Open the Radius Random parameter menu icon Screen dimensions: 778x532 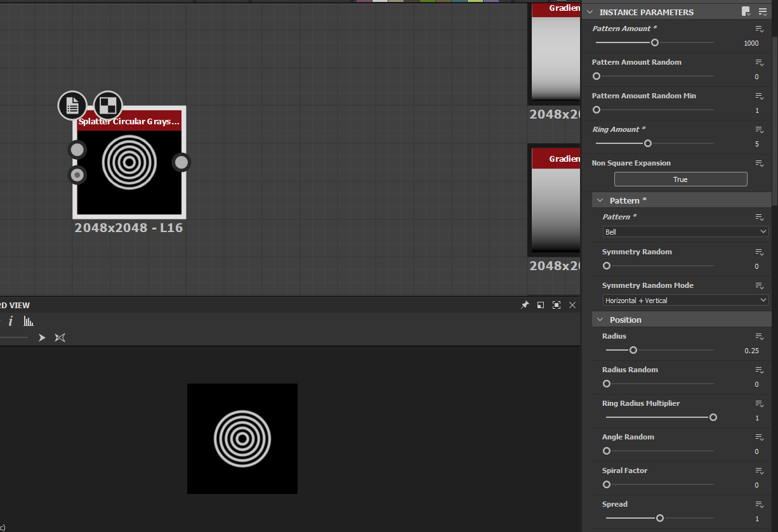(x=760, y=370)
